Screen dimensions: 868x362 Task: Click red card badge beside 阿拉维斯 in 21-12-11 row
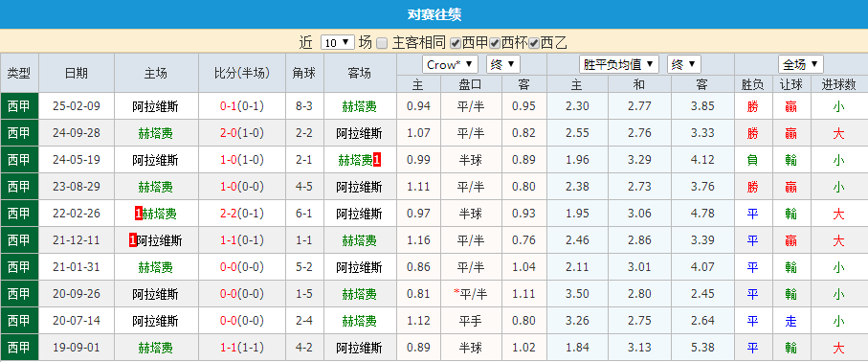(x=132, y=240)
